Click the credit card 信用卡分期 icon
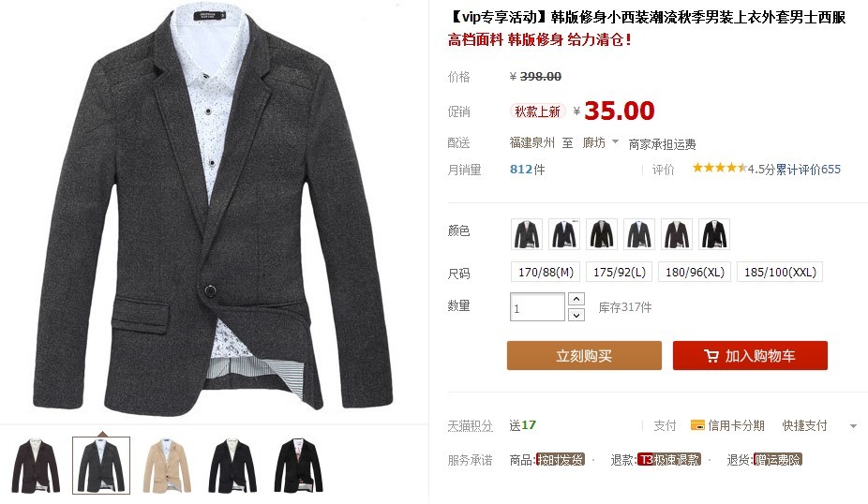The width and height of the screenshot is (868, 504). [x=697, y=425]
